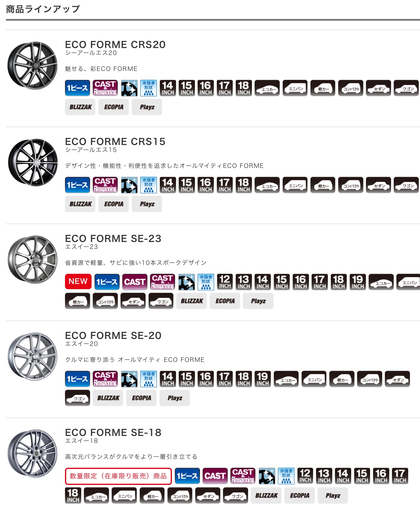The width and height of the screenshot is (420, 513).
Task: Click the CAST Rimspinning icon for ECO FORME SE-20
Action: coord(105,379)
